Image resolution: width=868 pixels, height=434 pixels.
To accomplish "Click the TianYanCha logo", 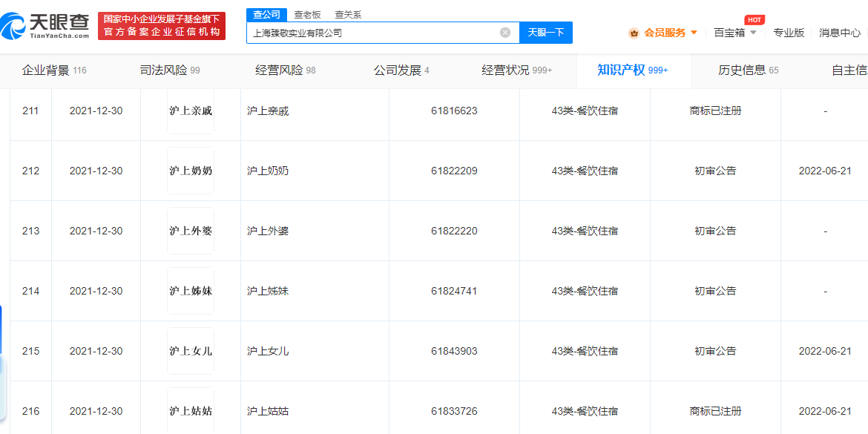I will point(45,26).
